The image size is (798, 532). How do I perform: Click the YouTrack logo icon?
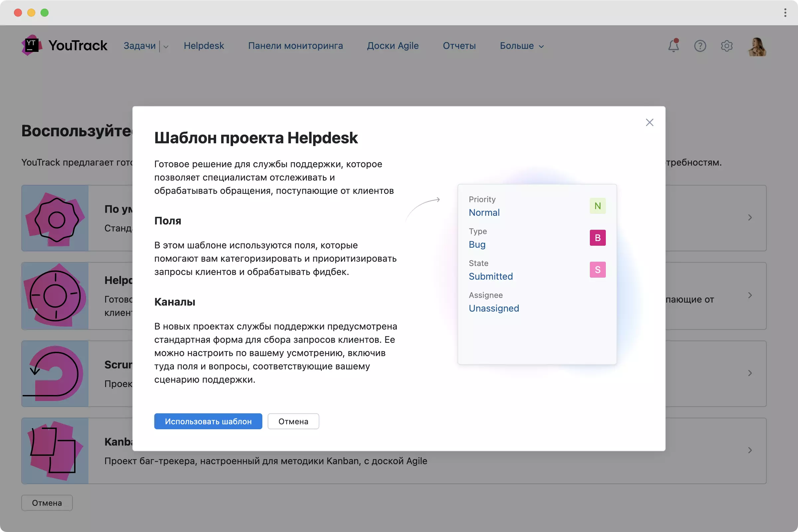[x=32, y=45]
